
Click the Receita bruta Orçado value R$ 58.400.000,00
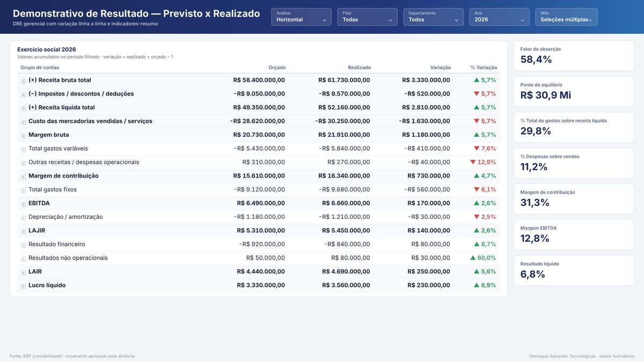click(x=259, y=80)
